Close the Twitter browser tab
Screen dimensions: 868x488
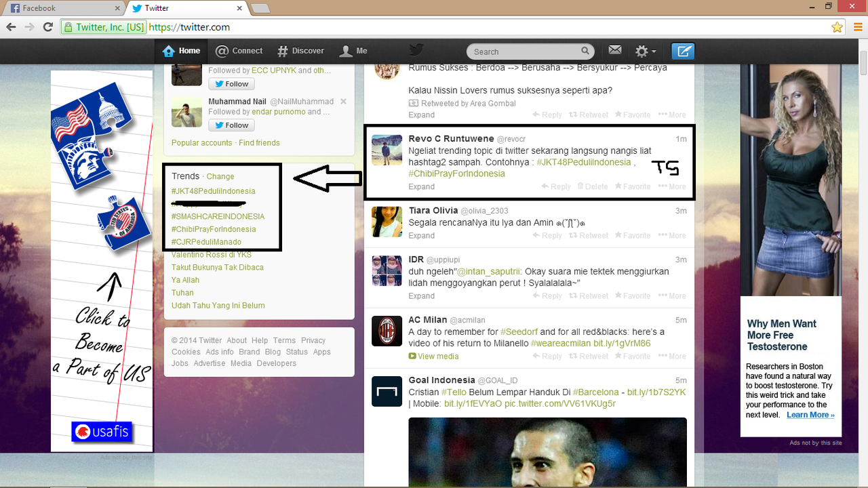click(239, 8)
